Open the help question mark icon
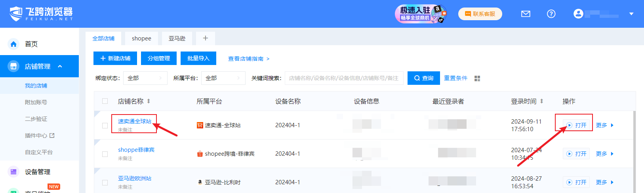644x193 pixels. (551, 14)
